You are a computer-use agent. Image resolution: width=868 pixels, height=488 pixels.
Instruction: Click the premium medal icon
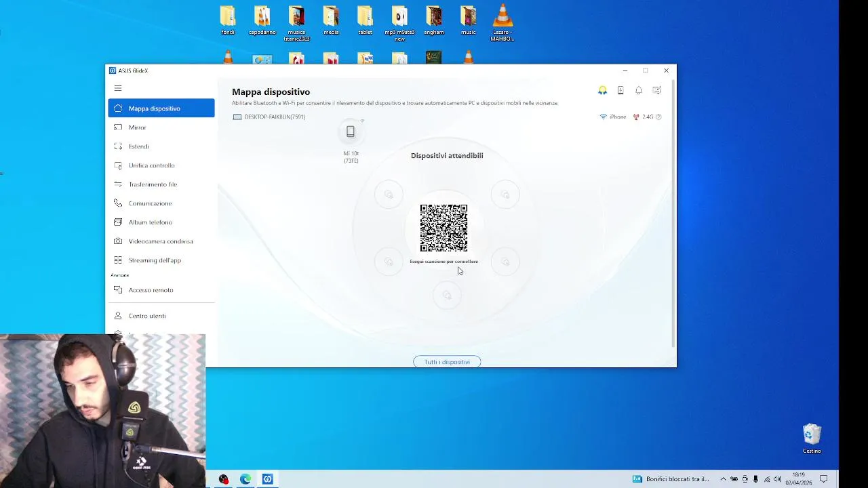tap(602, 90)
